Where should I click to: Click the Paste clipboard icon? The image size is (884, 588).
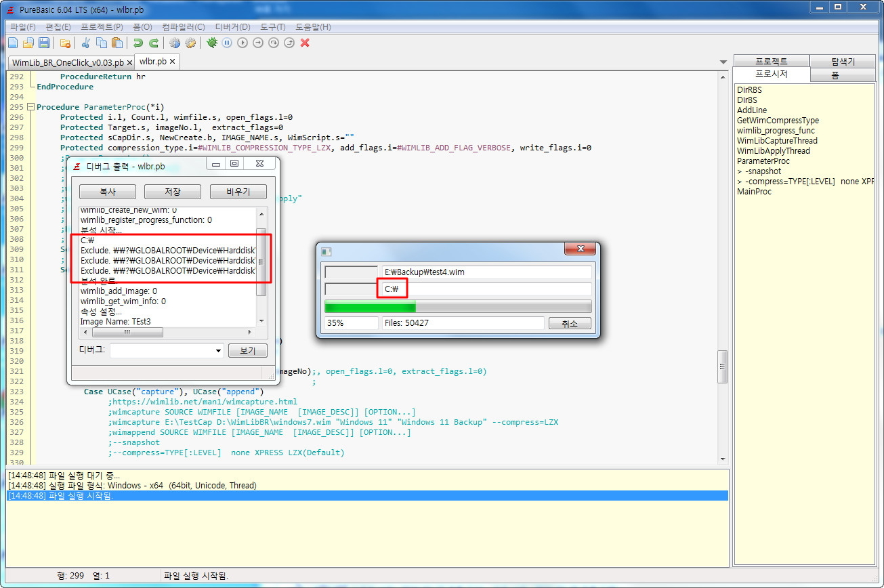tap(117, 43)
